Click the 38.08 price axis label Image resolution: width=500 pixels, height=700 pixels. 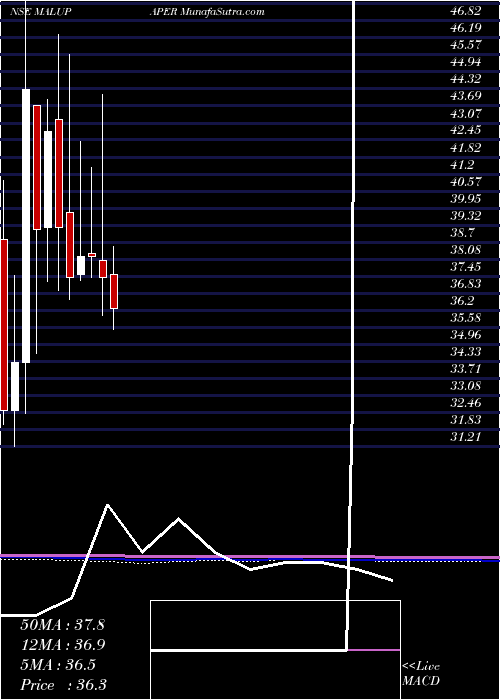click(x=465, y=249)
